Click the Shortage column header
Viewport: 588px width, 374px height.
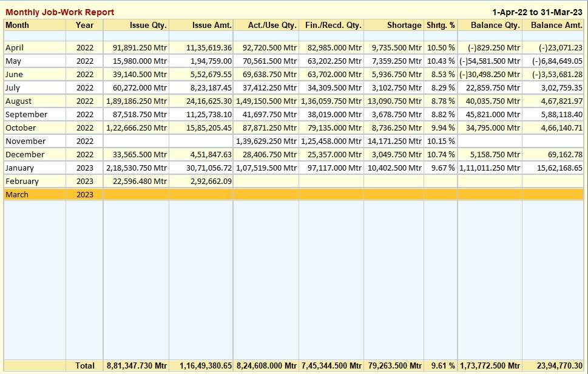404,25
